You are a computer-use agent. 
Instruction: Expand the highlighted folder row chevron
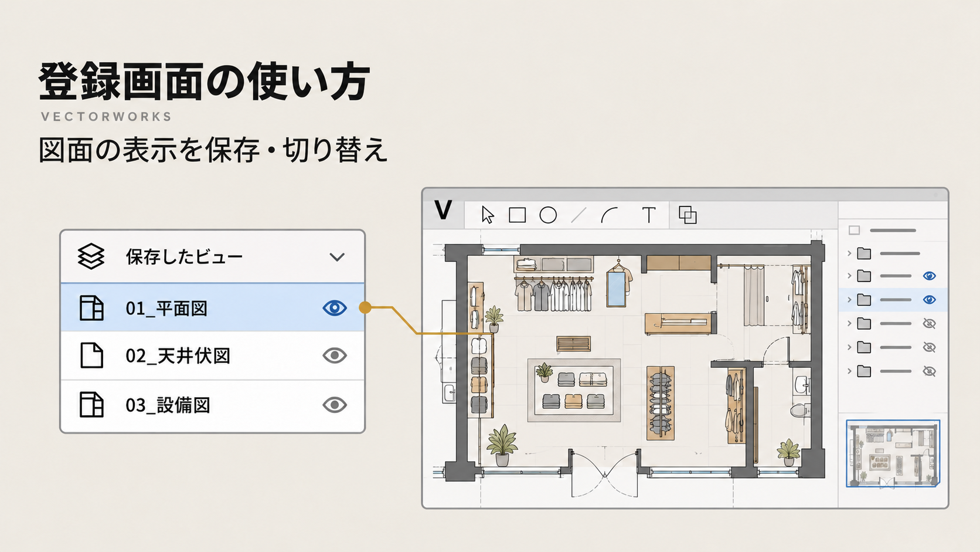[x=849, y=300]
